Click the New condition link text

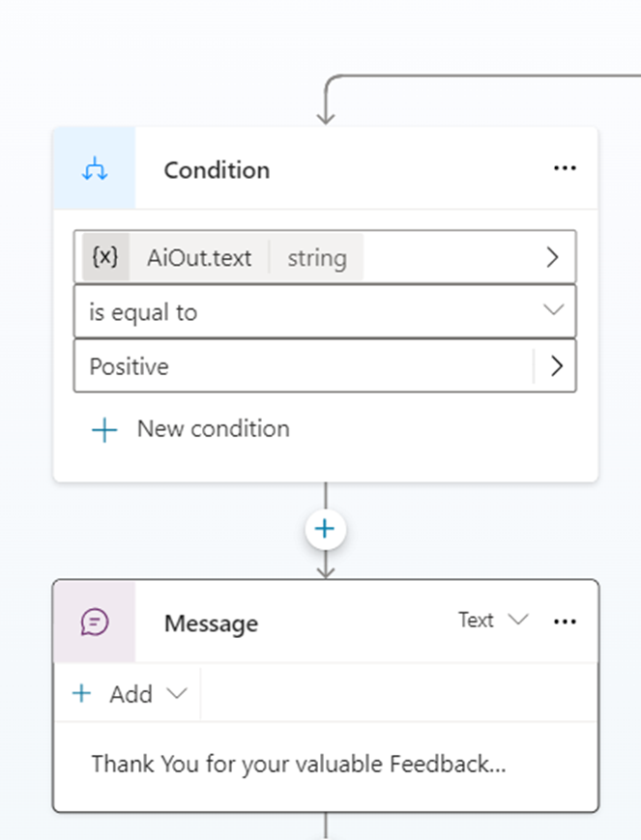(x=213, y=429)
